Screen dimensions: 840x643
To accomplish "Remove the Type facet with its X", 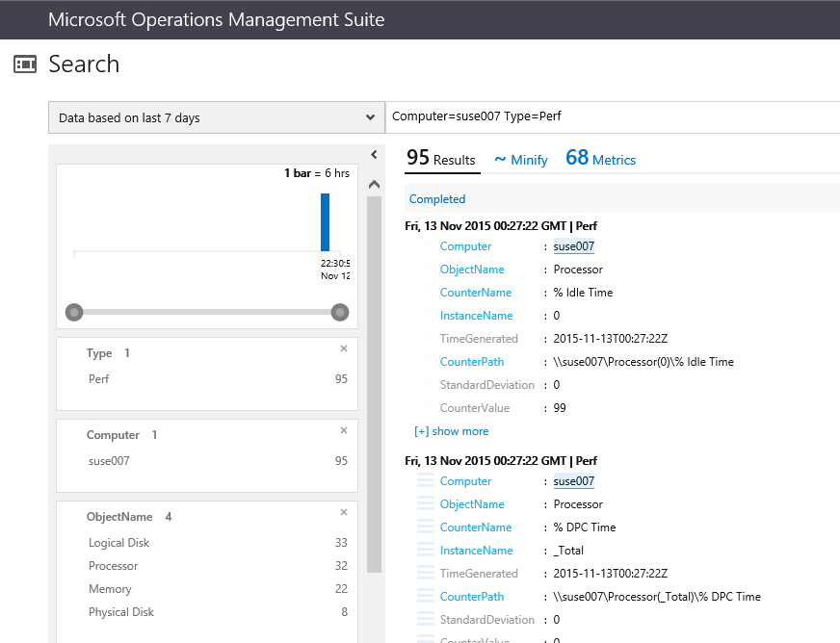I will point(344,348).
